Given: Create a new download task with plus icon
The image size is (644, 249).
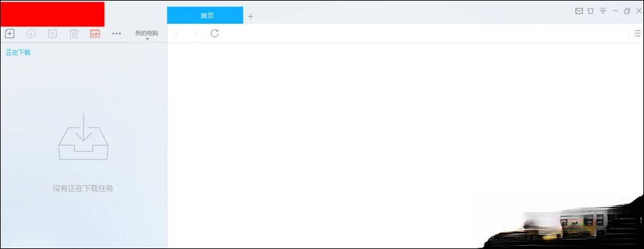Looking at the screenshot, I should [10, 34].
